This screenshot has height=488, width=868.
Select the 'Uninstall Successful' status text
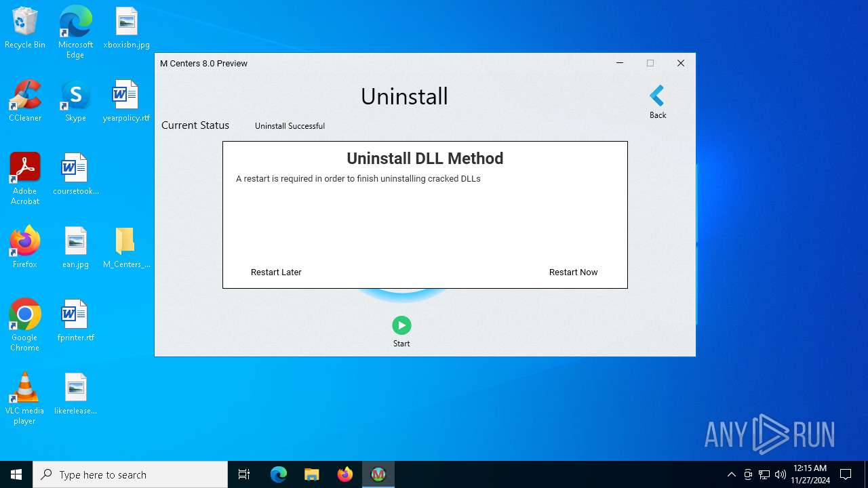pos(290,126)
